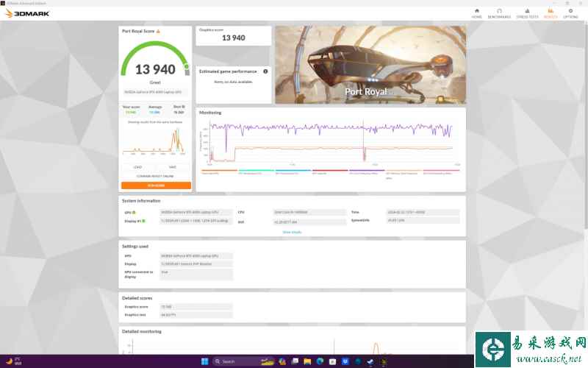Open the Options gear section

pos(570,13)
